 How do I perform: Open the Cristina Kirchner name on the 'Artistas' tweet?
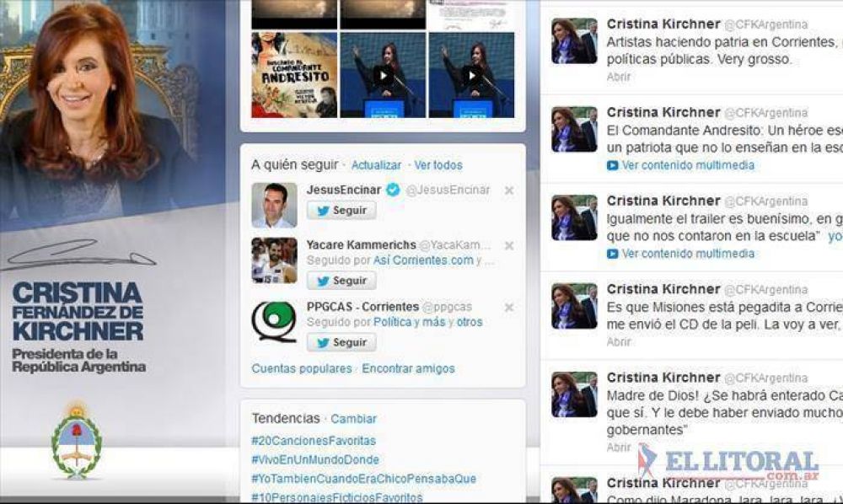663,24
